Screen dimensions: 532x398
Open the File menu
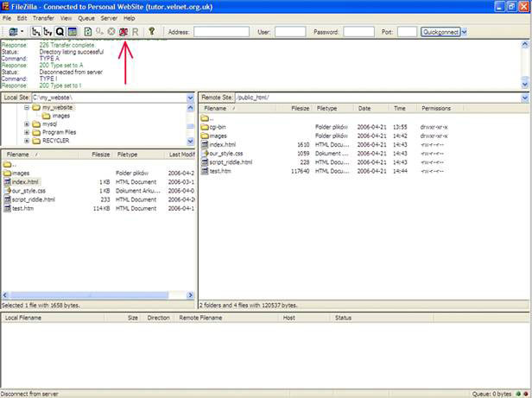click(x=7, y=18)
